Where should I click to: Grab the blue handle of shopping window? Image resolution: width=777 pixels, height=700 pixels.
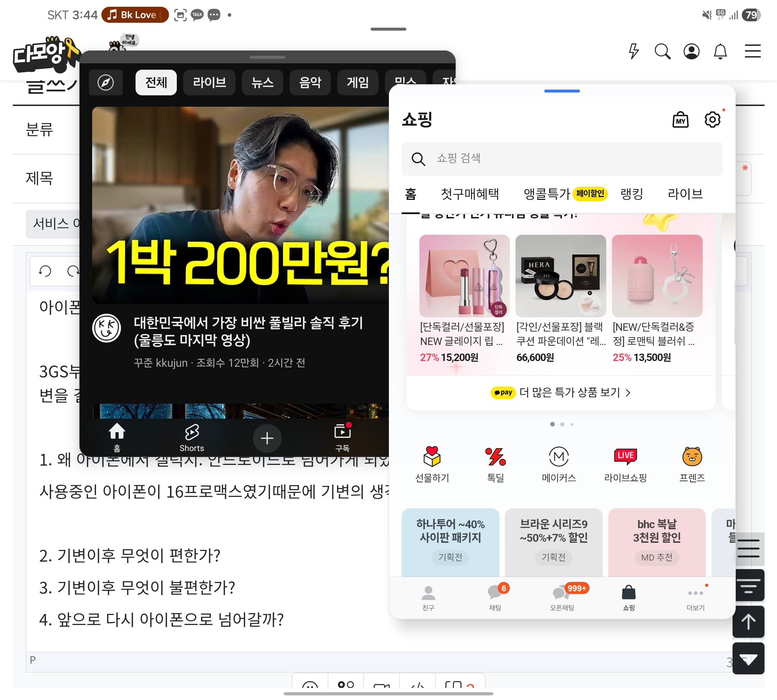click(562, 91)
